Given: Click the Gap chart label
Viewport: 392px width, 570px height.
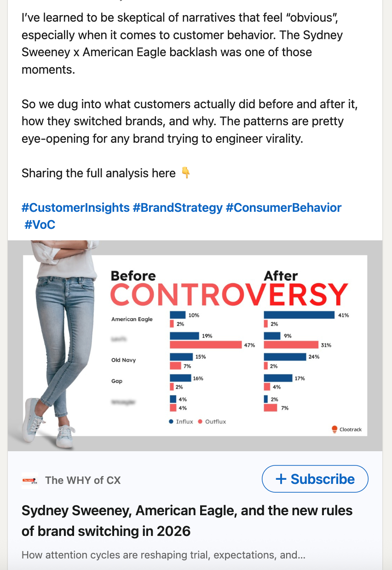Looking at the screenshot, I should point(116,381).
